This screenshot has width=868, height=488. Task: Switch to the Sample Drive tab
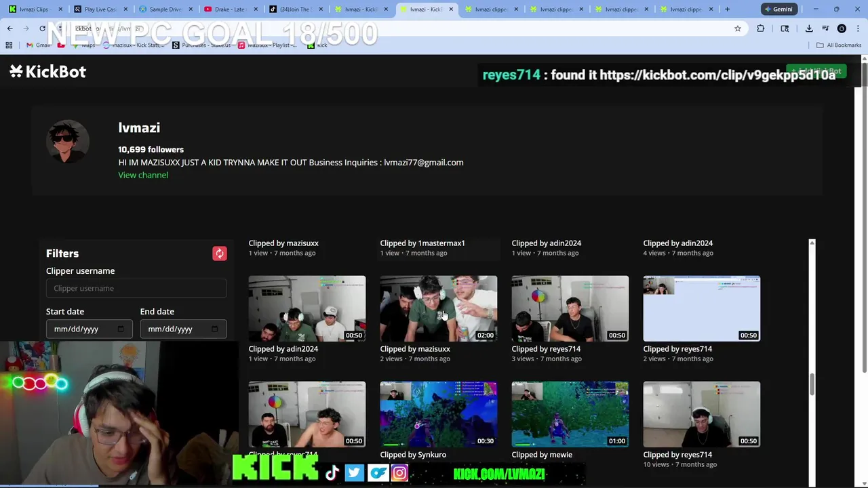coord(165,9)
